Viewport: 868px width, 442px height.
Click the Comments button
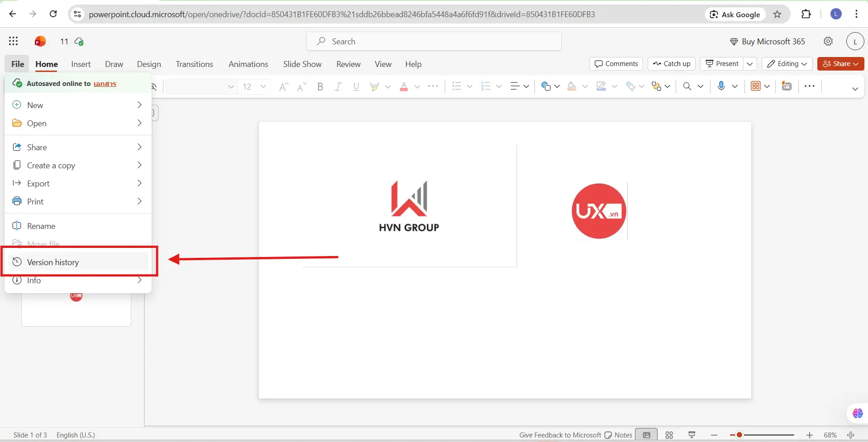[616, 64]
